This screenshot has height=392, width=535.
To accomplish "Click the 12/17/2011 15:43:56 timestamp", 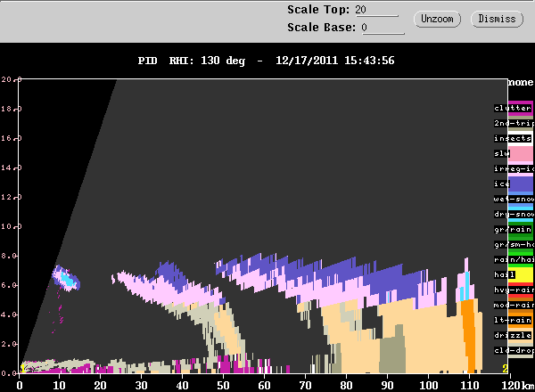I will (x=335, y=61).
